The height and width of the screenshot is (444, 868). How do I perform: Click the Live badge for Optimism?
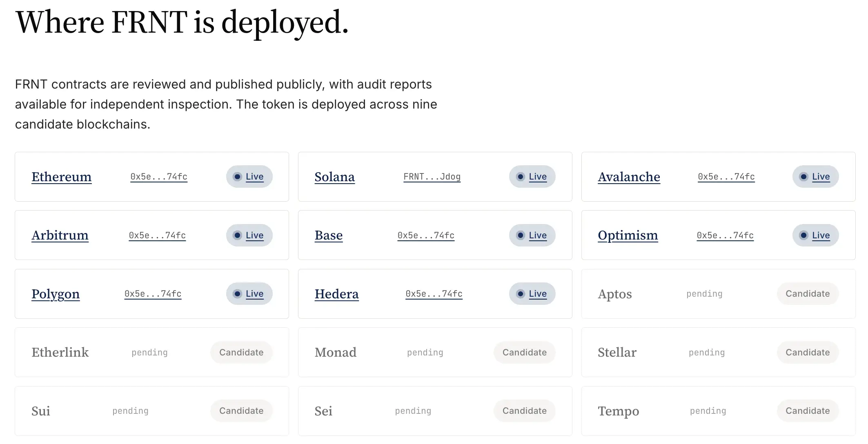click(816, 235)
